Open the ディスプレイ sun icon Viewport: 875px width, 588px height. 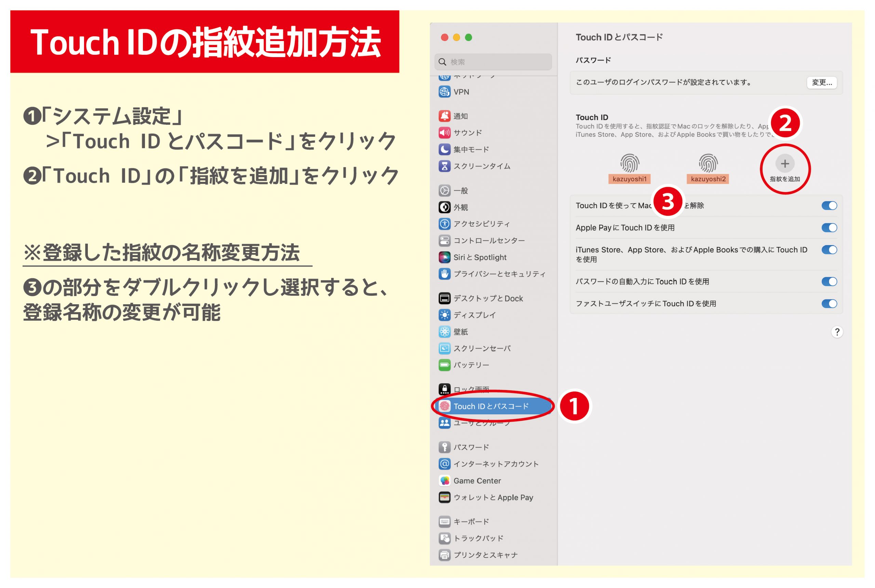(x=445, y=315)
